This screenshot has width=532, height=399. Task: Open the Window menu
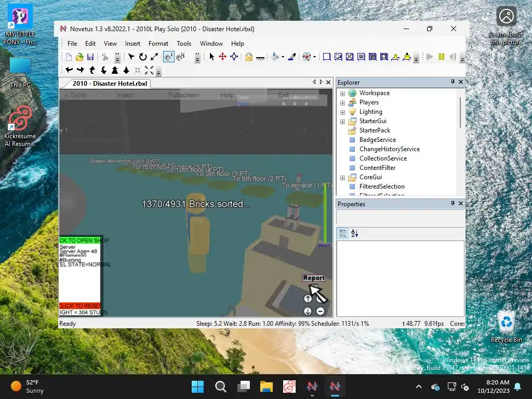click(x=211, y=44)
